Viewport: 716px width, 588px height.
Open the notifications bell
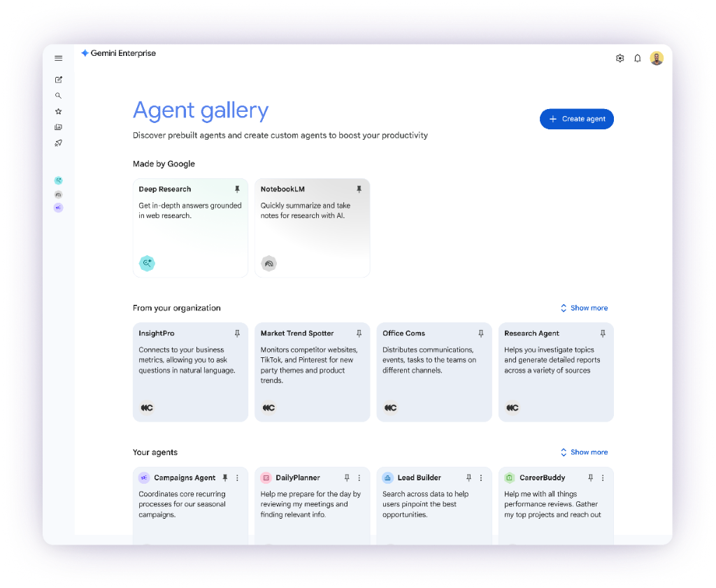(x=638, y=59)
